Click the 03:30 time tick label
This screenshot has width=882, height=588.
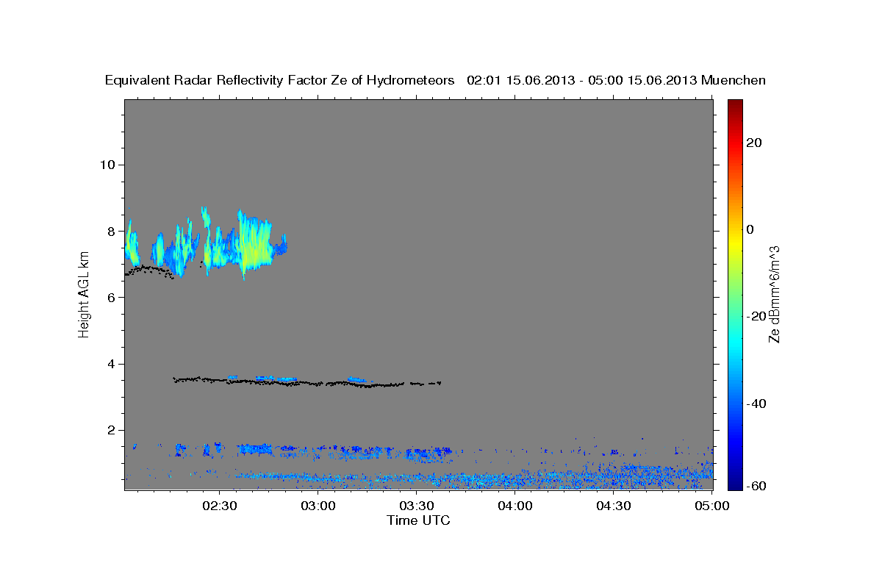416,506
